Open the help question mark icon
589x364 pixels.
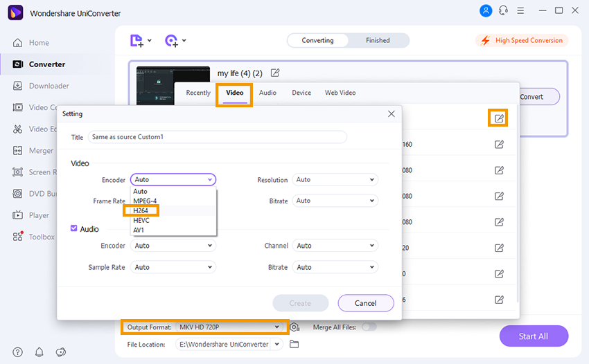click(17, 352)
